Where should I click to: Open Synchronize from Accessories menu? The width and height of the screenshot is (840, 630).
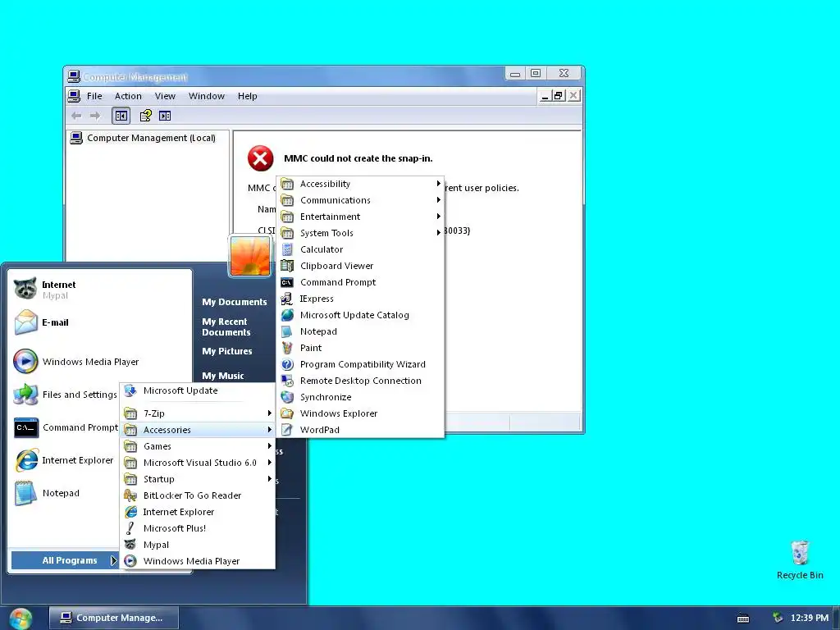pos(360,397)
